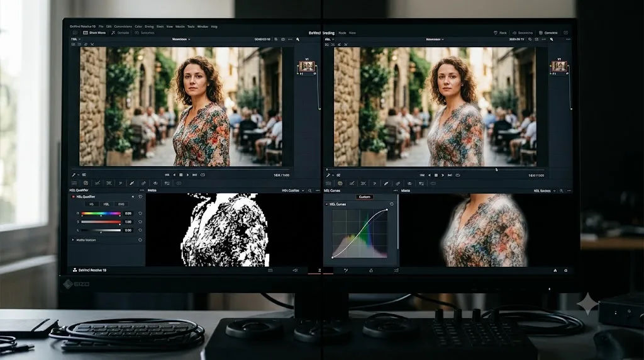644x360 pixels.
Task: Click the playhead on Curves-side scrubber bar
Action: pyautogui.click(x=496, y=169)
